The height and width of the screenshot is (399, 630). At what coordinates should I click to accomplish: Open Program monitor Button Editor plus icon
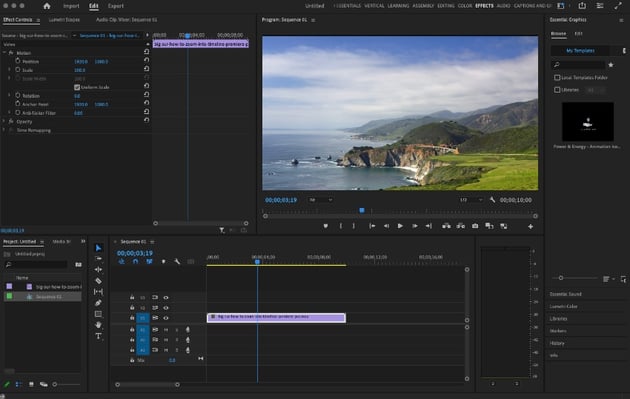pyautogui.click(x=530, y=227)
